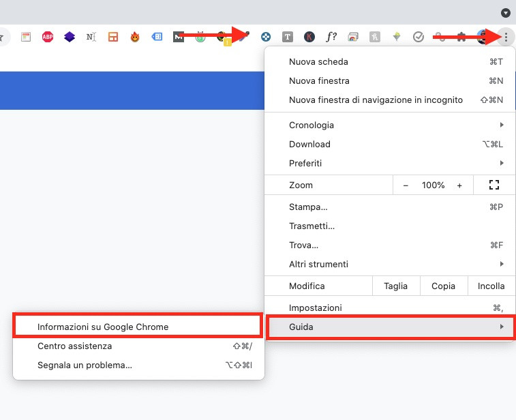Click the bookmark star in address bar
Screen dimensions: 516x420
point(1,37)
